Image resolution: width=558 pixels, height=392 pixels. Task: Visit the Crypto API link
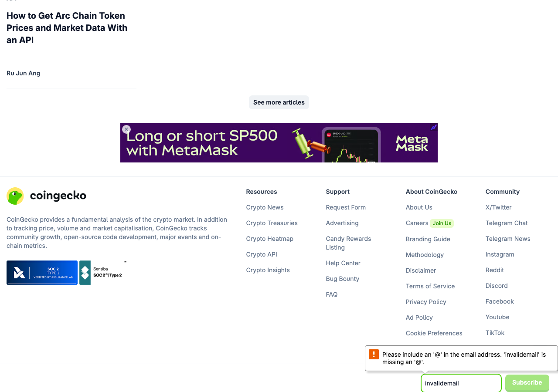(x=262, y=254)
